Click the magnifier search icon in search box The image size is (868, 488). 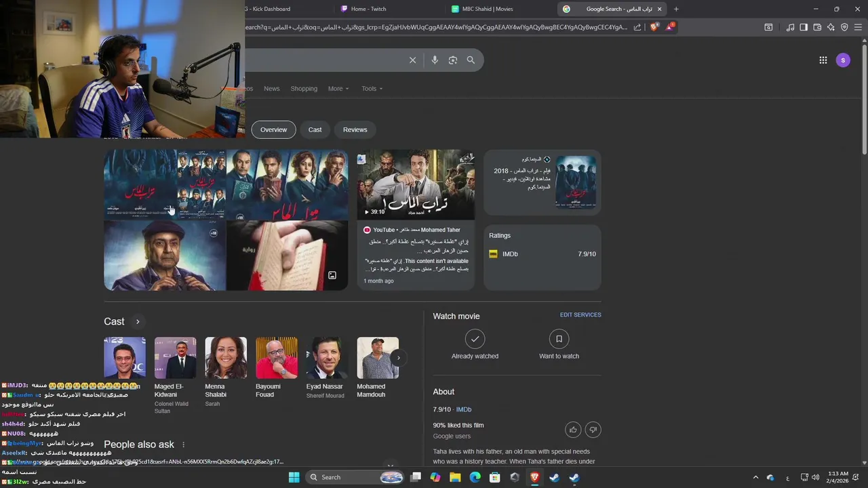(471, 60)
